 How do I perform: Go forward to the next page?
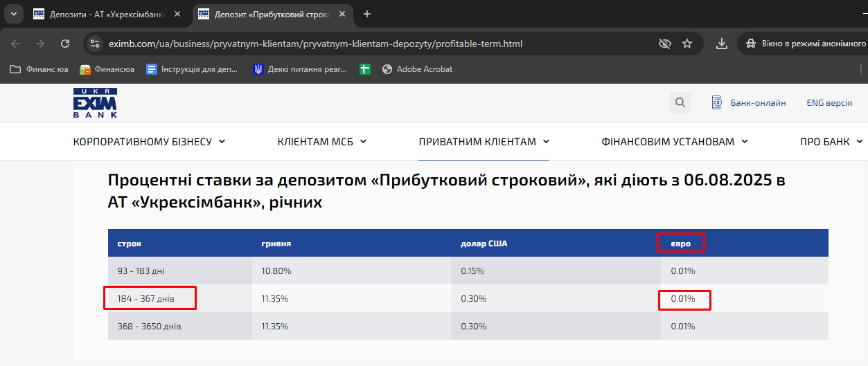click(40, 44)
